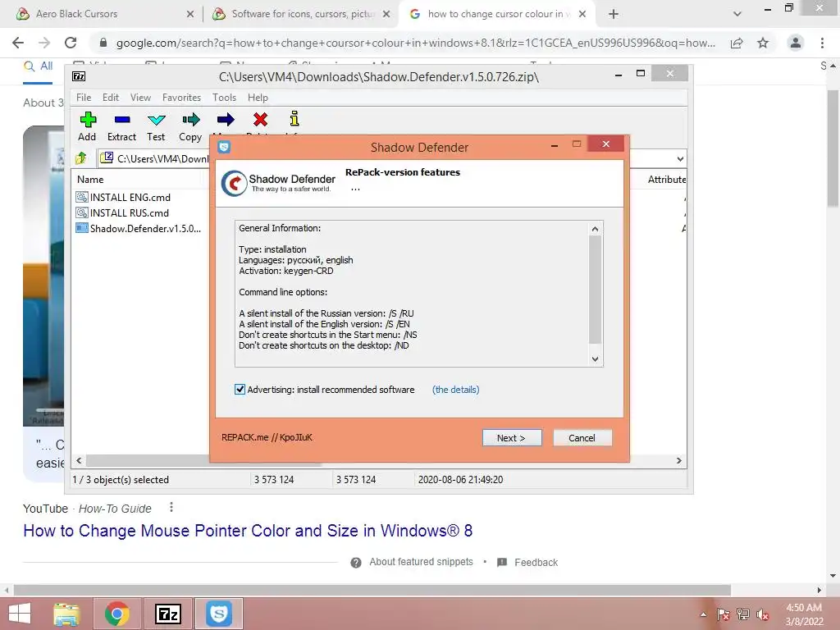Click the Attributes column header
Viewport: 840px width, 630px height.
tap(666, 180)
